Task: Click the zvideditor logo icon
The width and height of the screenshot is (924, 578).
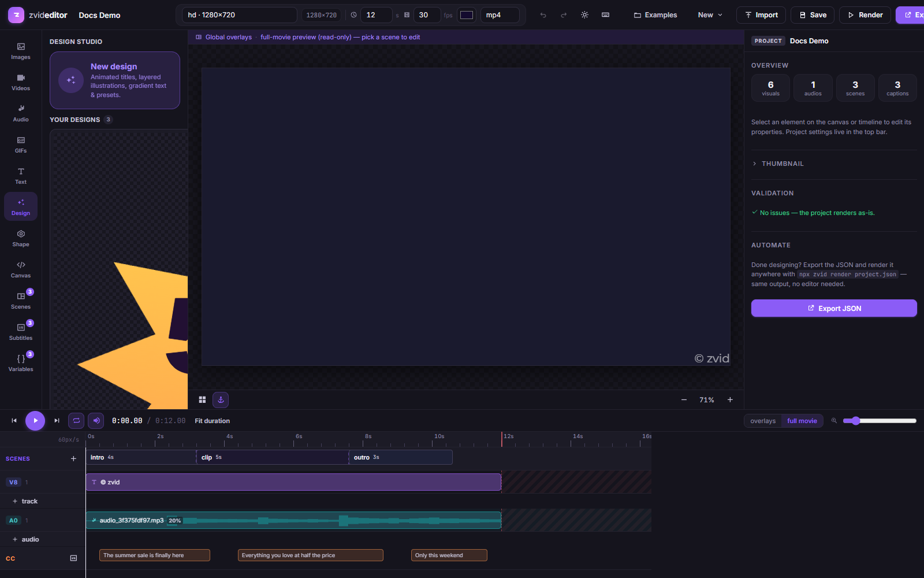Action: point(16,15)
